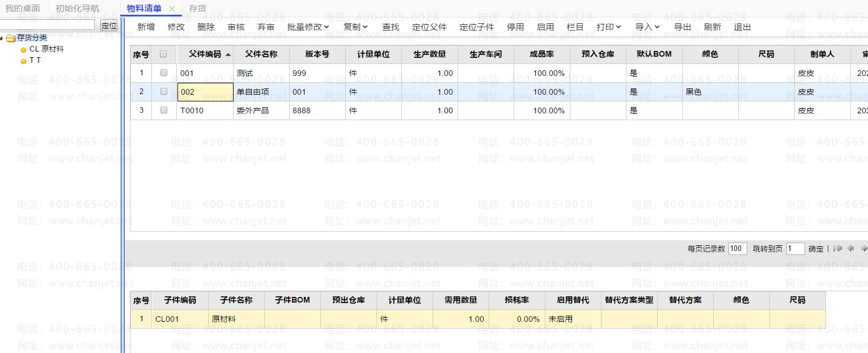Click the 弃审 toolbar button

(266, 27)
